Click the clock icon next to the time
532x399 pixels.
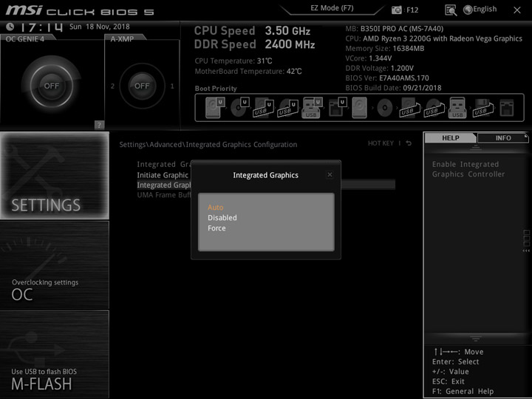click(x=10, y=27)
